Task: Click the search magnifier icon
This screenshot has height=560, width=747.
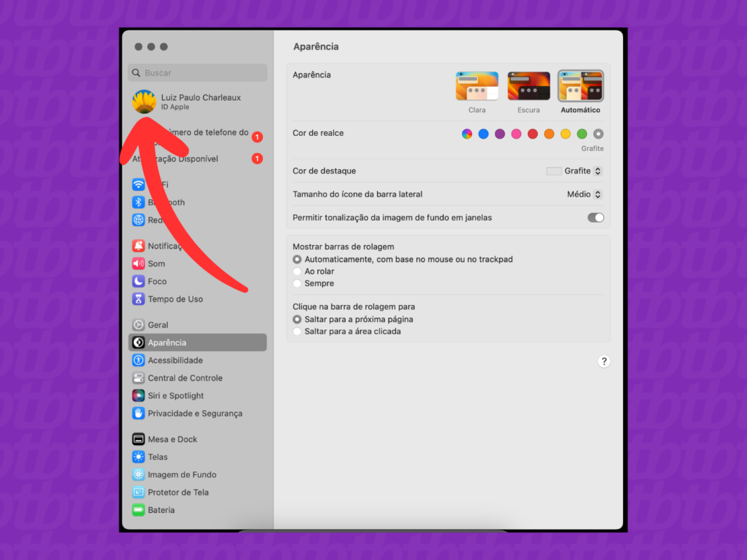Action: tap(136, 73)
